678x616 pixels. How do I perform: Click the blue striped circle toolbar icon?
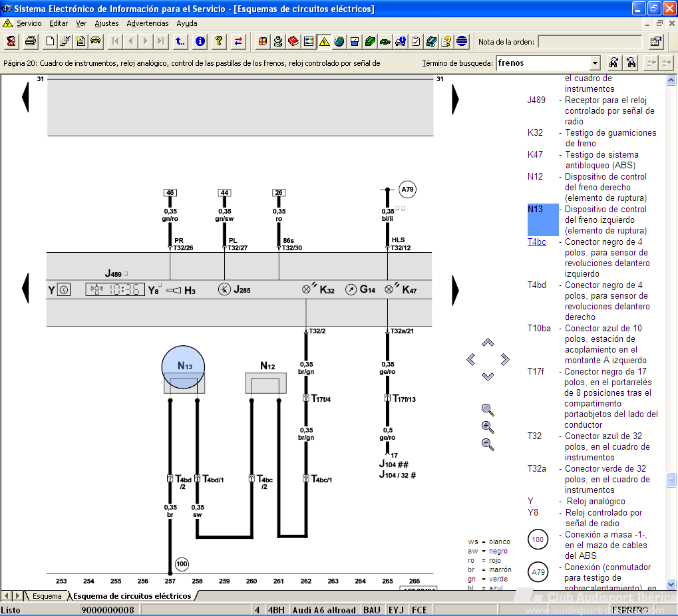(x=462, y=41)
